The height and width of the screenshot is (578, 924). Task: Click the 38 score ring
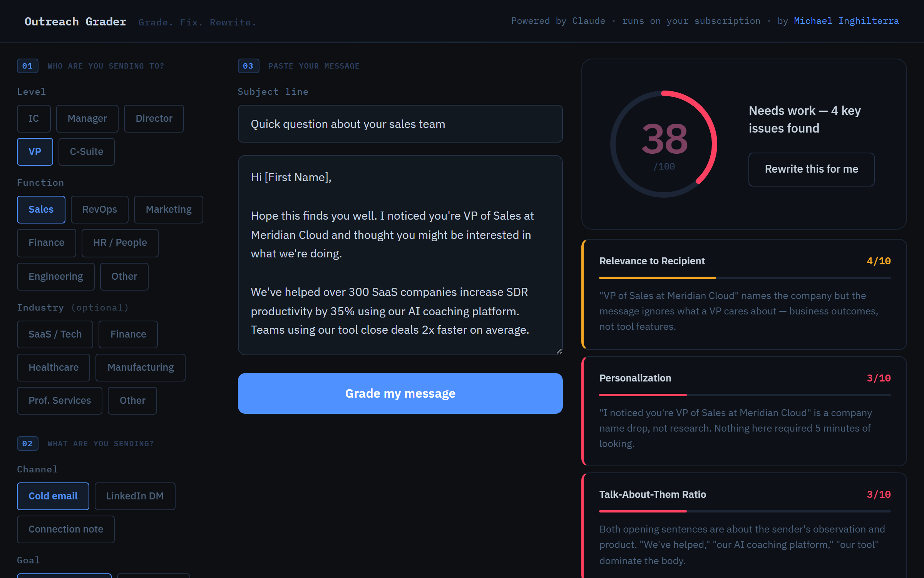click(664, 144)
